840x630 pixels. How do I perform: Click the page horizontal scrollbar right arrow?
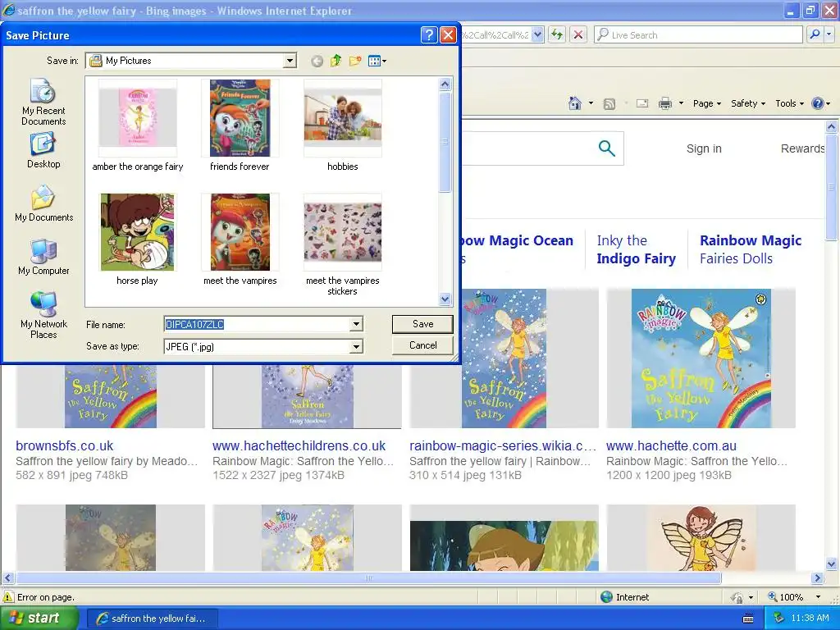point(817,578)
